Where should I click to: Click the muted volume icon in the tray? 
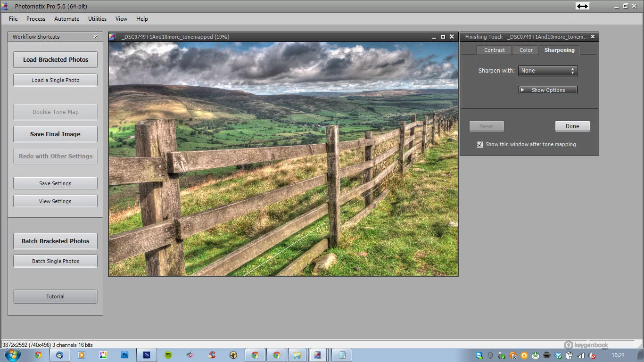point(592,356)
